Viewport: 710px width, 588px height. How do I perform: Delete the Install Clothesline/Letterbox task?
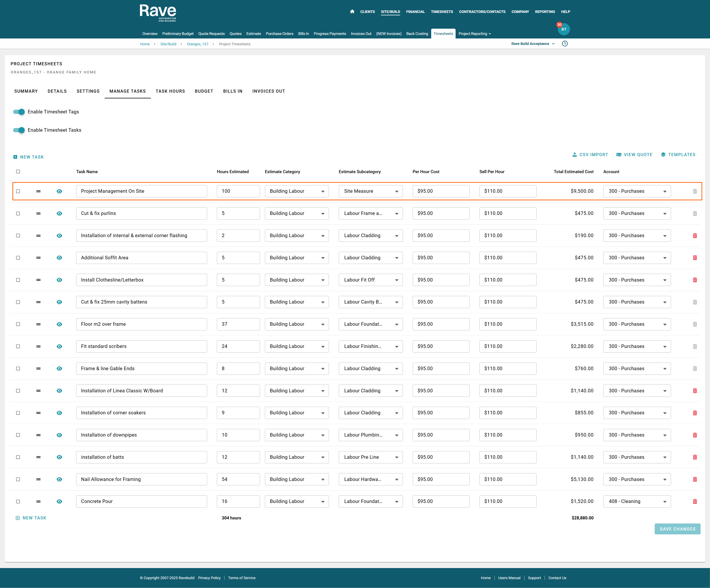click(x=695, y=280)
